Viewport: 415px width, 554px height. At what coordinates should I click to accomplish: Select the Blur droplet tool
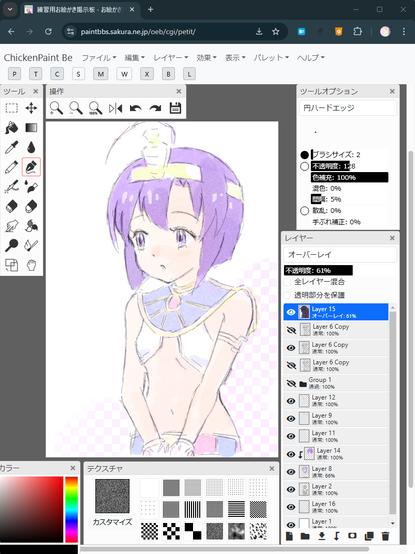coord(31,147)
